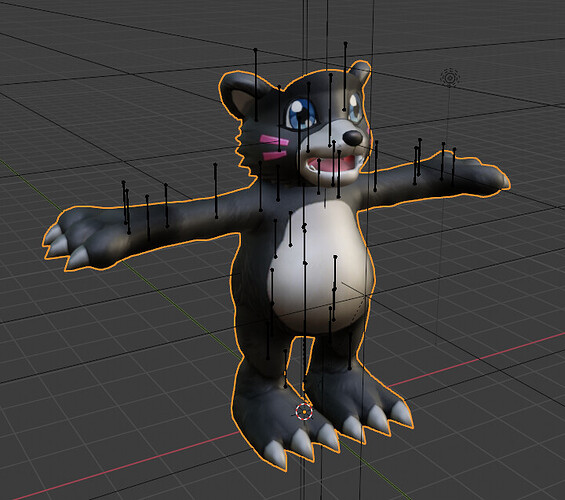Screen dimensions: 565x500
Task: Click the pink whisker stripes on the cheek
Action: (x=276, y=148)
